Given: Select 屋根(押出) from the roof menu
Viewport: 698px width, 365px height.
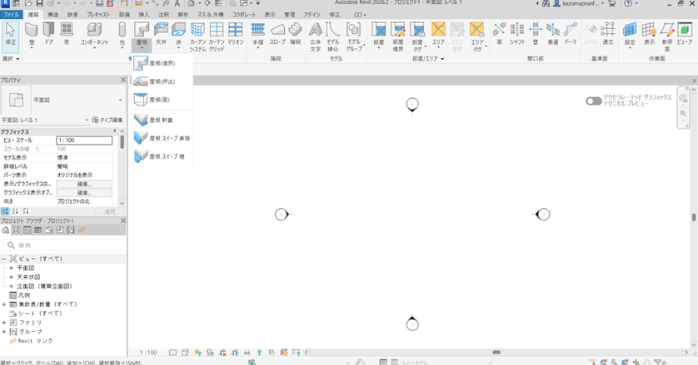Looking at the screenshot, I should point(162,81).
